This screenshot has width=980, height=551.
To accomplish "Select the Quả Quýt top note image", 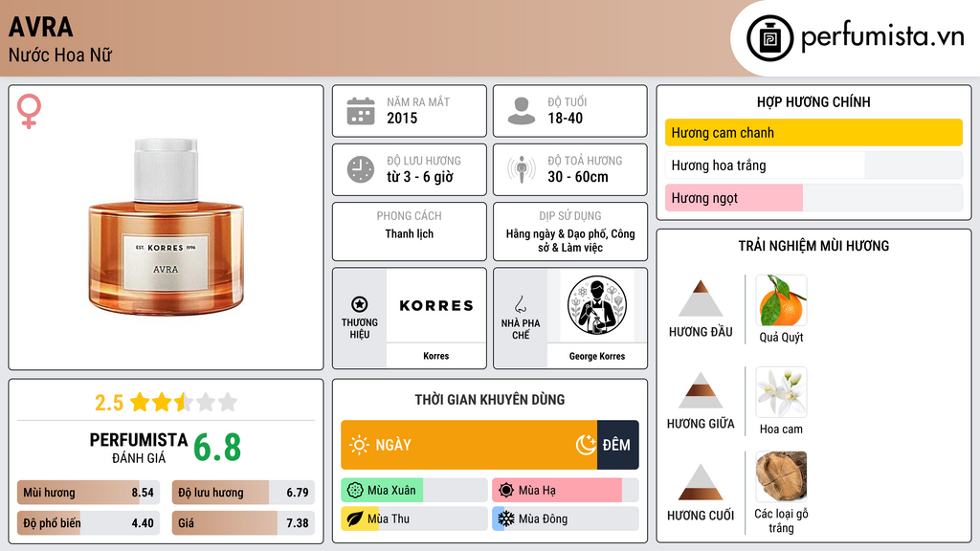I will [x=781, y=300].
